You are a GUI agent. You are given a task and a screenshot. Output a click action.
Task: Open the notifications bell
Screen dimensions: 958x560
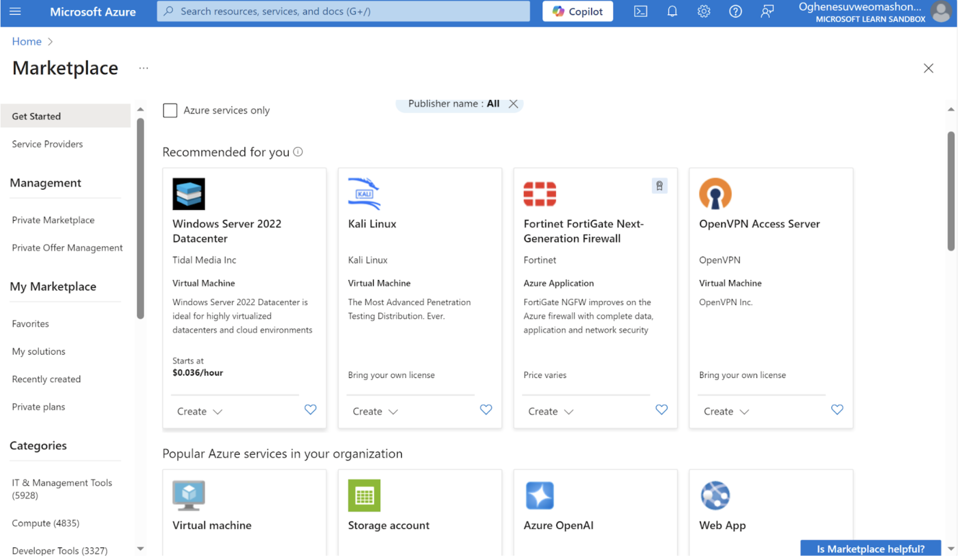click(672, 11)
